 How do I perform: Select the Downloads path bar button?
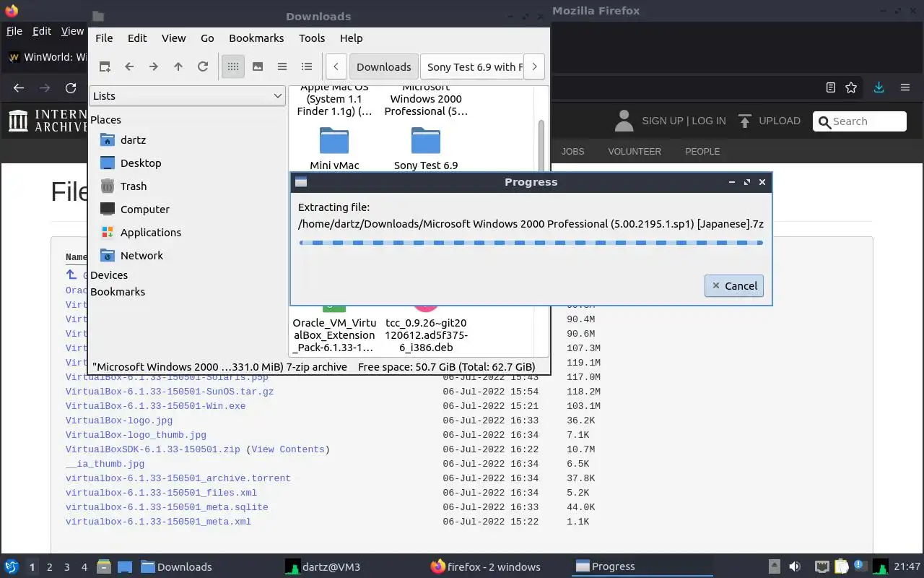(383, 66)
